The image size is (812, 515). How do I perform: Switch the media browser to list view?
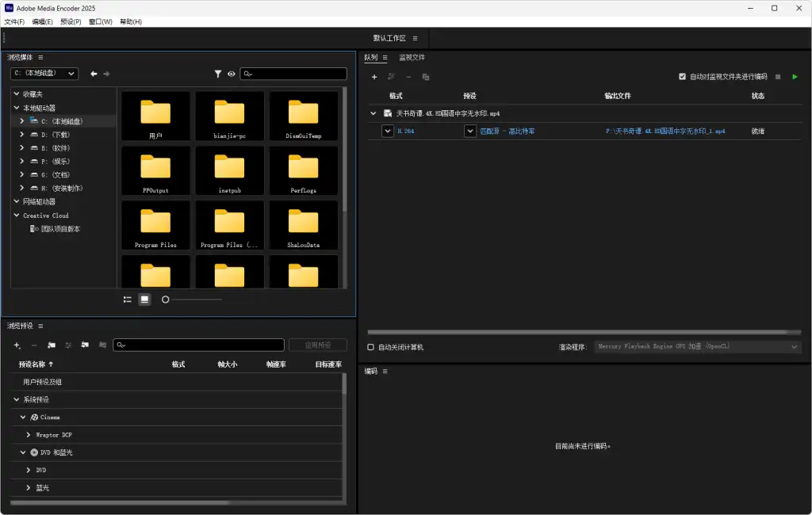click(128, 299)
